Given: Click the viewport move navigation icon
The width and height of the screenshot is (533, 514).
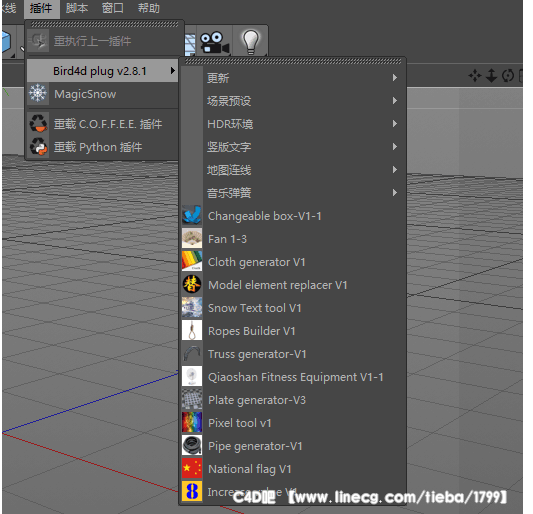Looking at the screenshot, I should [475, 75].
